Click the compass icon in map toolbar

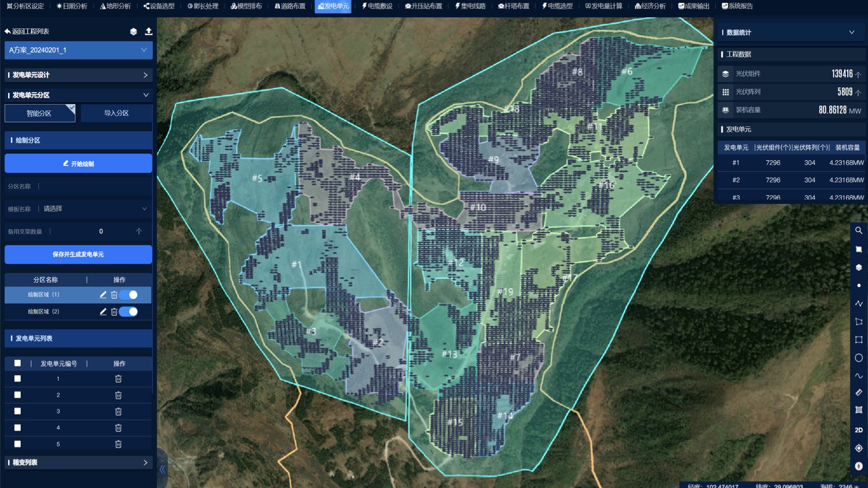[x=859, y=466]
